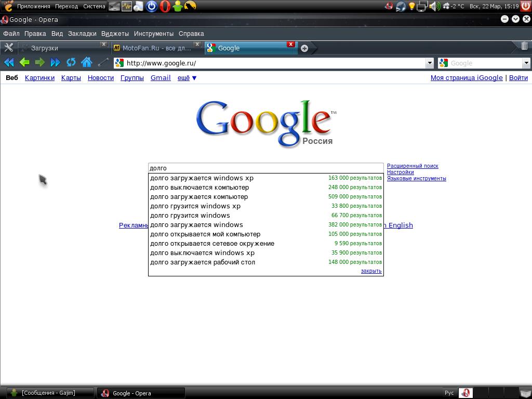Image resolution: width=532 pixels, height=399 pixels.
Task: Click the Fast Forward double-arrow button
Action: [55, 62]
